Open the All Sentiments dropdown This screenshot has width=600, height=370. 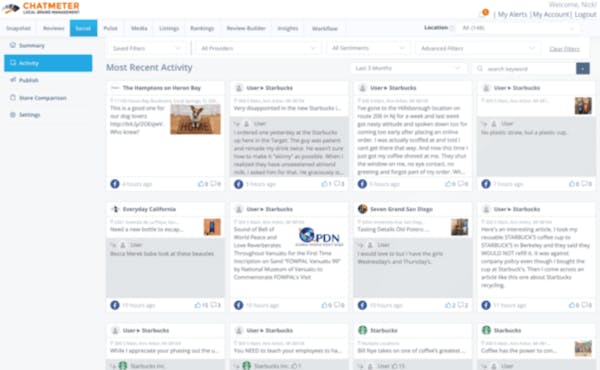point(368,48)
